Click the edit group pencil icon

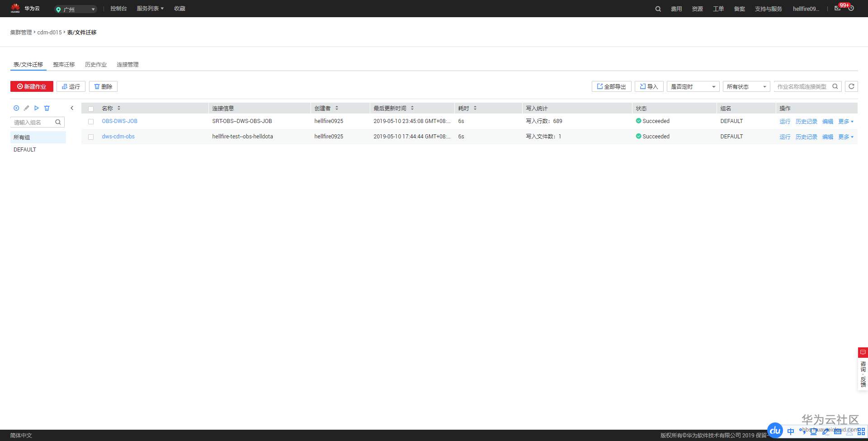[x=26, y=108]
